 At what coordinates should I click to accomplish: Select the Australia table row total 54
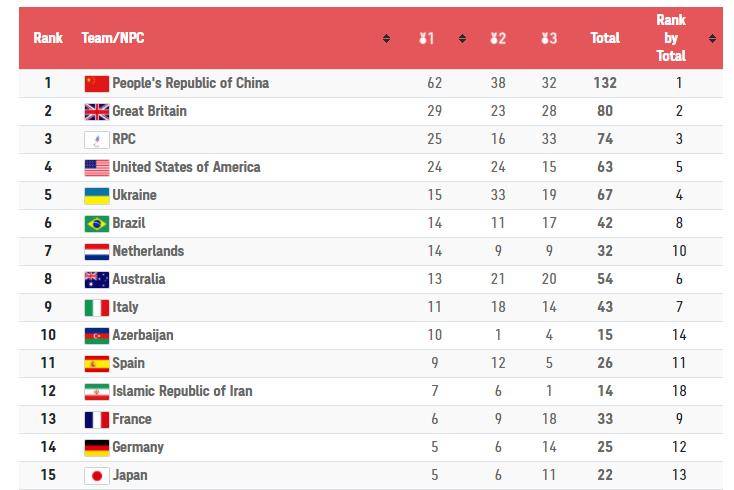click(371, 279)
